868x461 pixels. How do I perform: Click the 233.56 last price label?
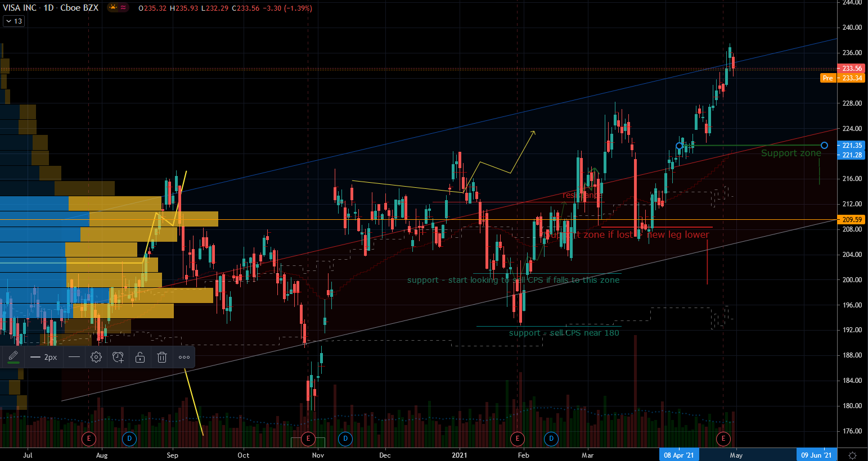[x=852, y=69]
